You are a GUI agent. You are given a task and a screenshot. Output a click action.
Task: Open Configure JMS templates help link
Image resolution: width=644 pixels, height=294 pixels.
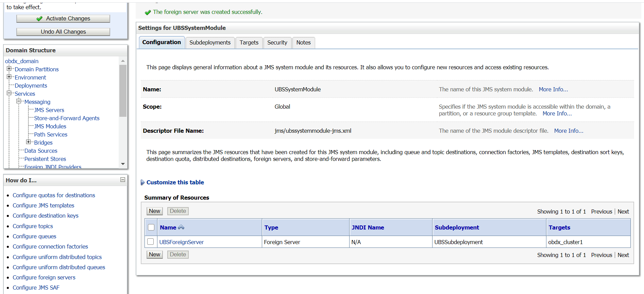pyautogui.click(x=43, y=205)
